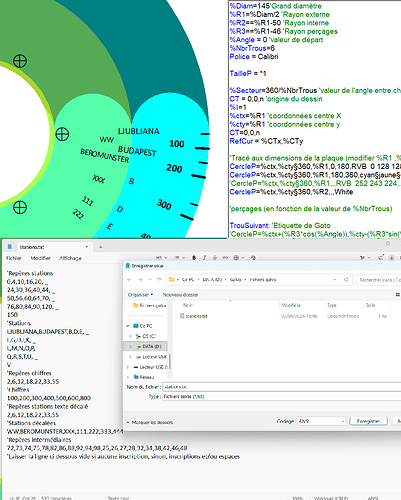Open the Codage encoding dropdown

pos(321,421)
